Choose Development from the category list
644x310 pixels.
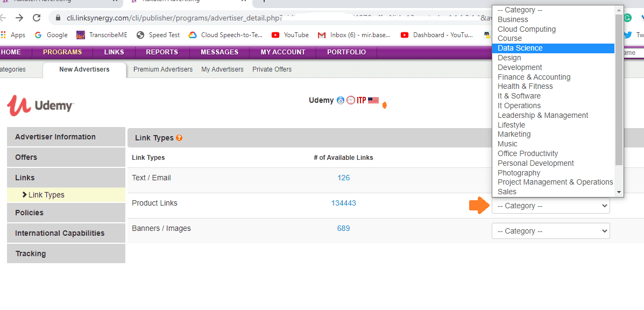[553, 67]
